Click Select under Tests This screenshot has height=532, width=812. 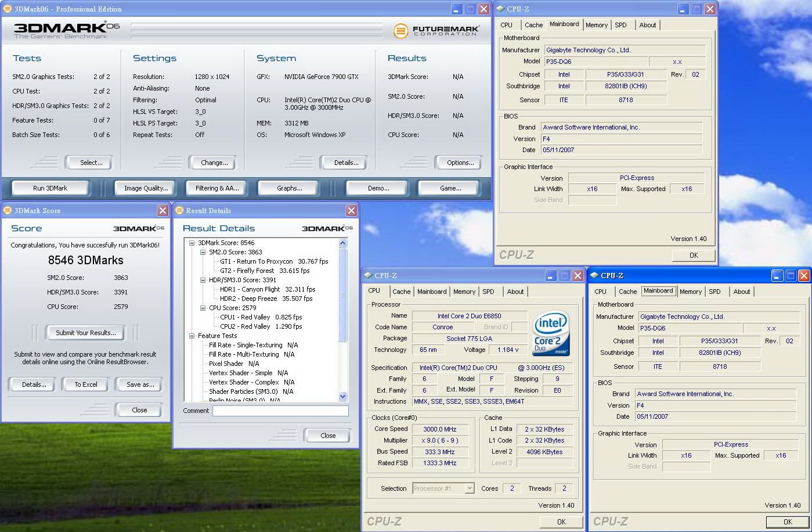[89, 163]
